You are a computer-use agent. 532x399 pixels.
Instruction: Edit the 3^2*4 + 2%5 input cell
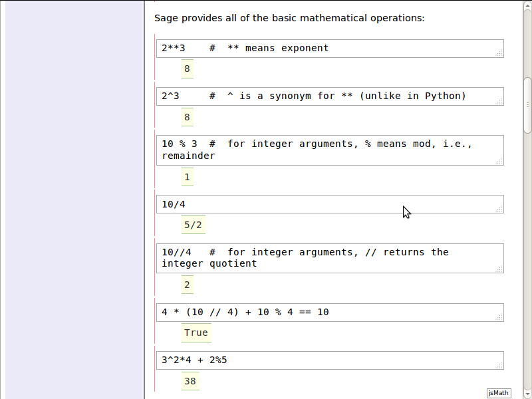point(326,360)
